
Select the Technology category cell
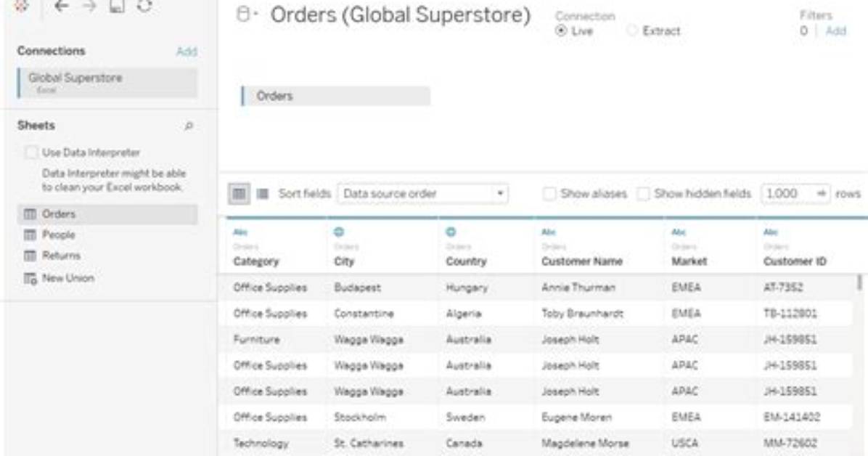click(x=261, y=443)
